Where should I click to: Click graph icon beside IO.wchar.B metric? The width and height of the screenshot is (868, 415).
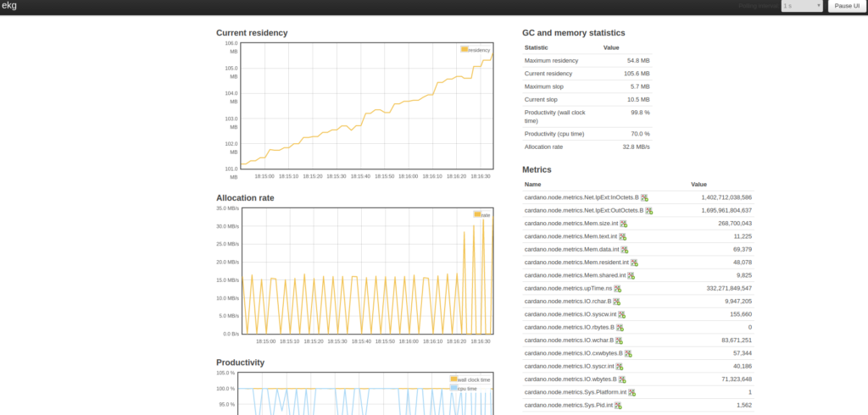click(619, 340)
